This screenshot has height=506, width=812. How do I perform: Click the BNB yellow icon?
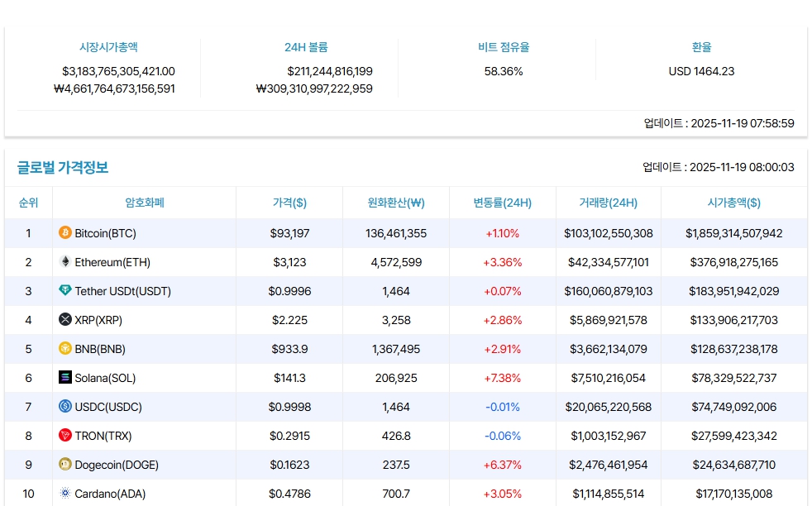65,349
